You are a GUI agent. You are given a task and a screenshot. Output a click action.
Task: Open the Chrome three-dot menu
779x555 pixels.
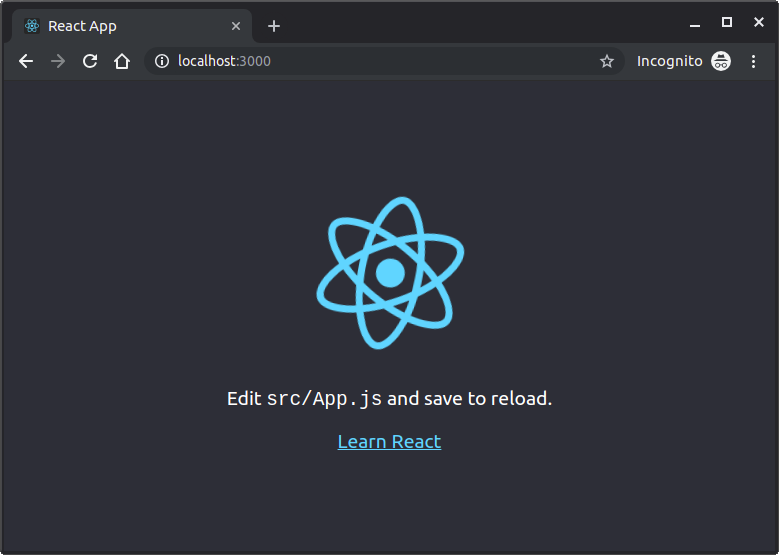pyautogui.click(x=753, y=61)
